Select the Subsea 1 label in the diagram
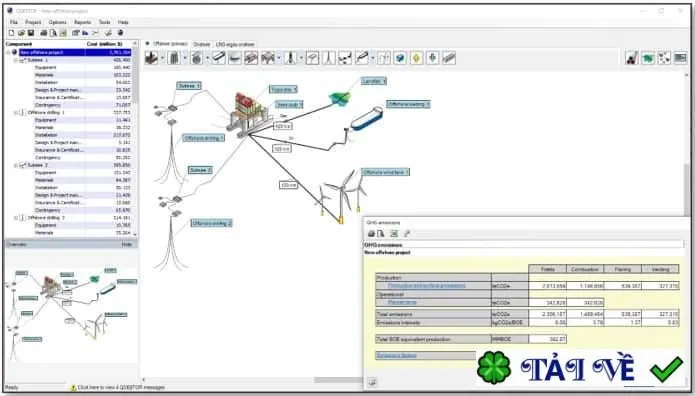Screen dimensions: 695x396 pyautogui.click(x=189, y=86)
